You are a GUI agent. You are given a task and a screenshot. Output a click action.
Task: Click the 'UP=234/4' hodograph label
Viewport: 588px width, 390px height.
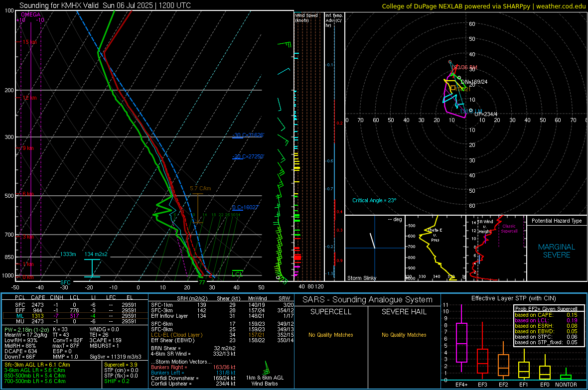486,114
